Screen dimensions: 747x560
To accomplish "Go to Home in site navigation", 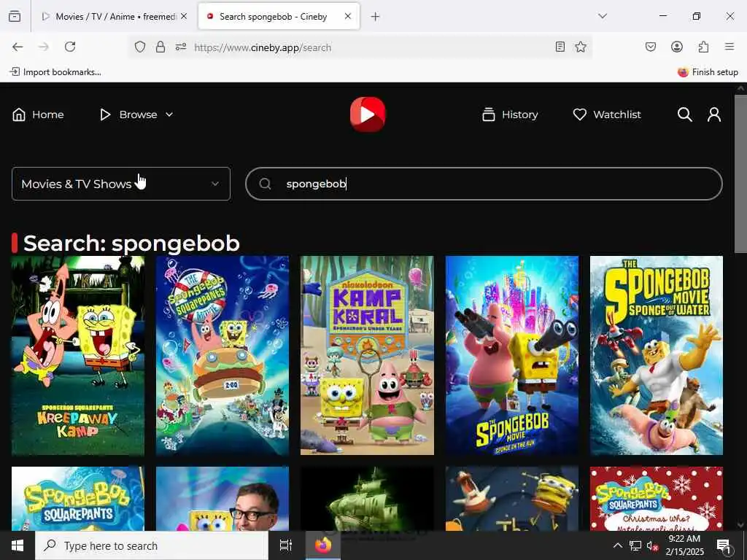I will coord(38,114).
